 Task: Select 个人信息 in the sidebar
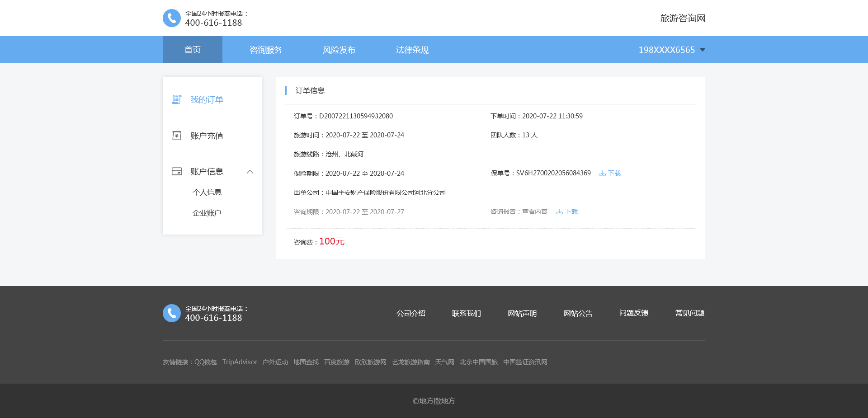207,193
